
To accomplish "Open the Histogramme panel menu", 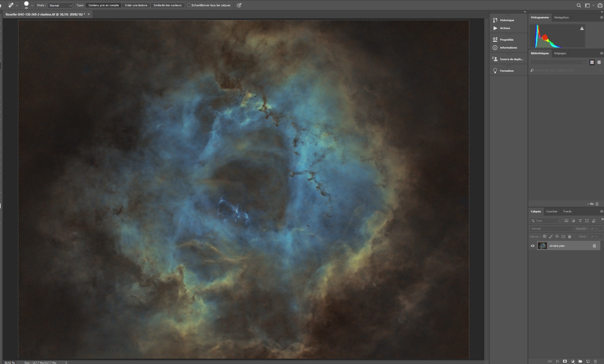I will tap(601, 17).
